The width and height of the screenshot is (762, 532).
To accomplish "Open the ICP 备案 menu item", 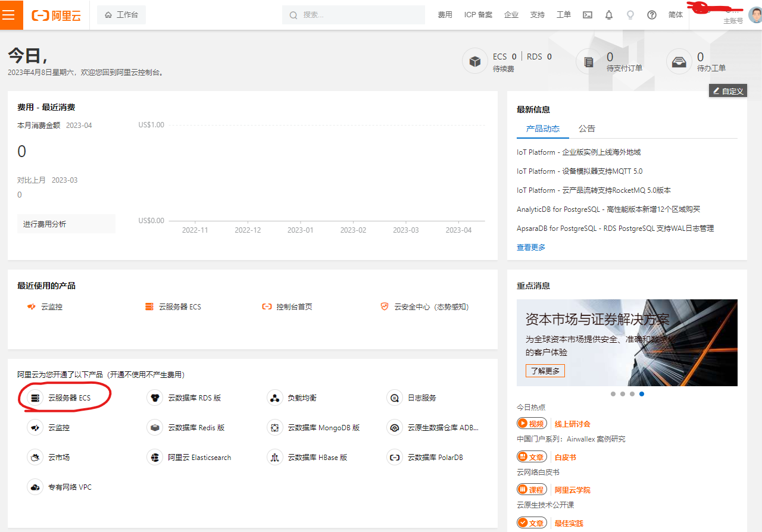I will point(478,15).
